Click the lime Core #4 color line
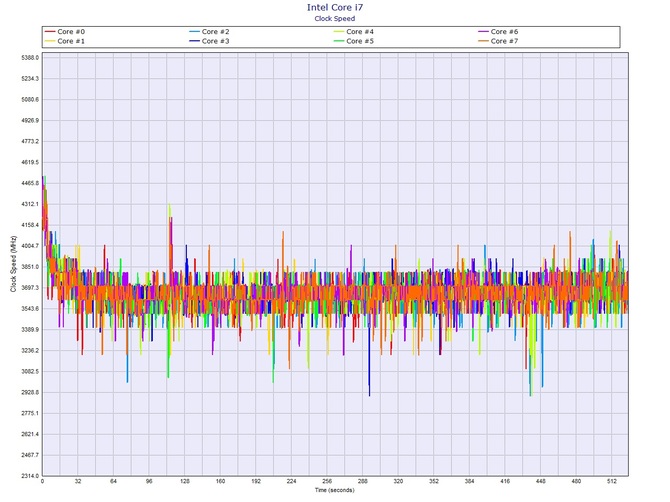The width and height of the screenshot is (670, 502). (x=339, y=32)
